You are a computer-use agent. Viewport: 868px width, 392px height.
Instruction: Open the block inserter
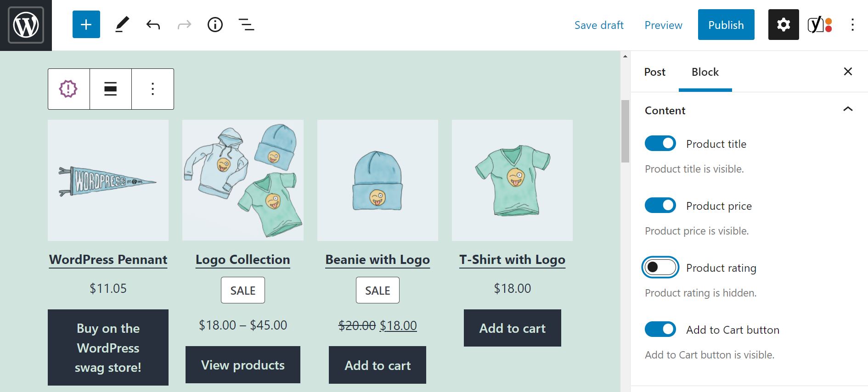click(85, 25)
